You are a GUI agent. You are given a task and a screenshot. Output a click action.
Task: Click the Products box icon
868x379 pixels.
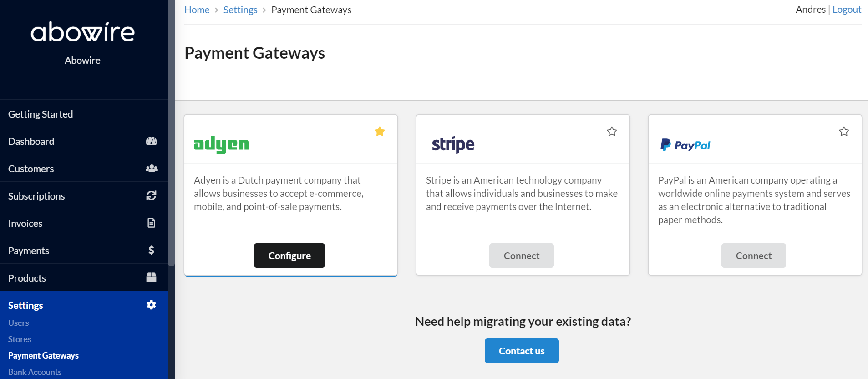click(152, 277)
